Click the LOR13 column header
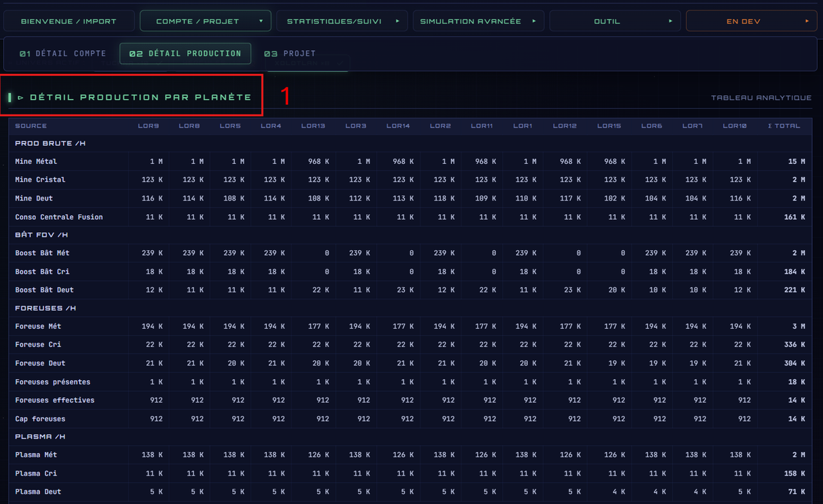This screenshot has height=504, width=823. coord(313,126)
